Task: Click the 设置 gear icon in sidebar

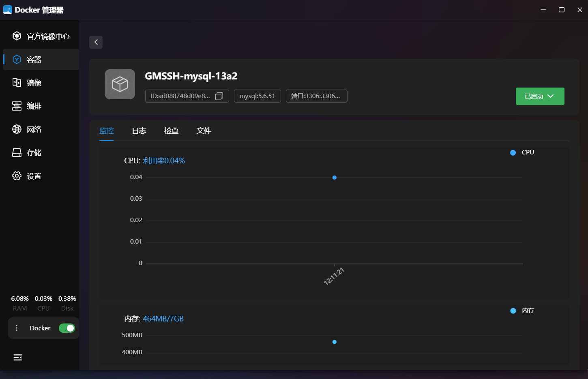Action: pos(17,176)
